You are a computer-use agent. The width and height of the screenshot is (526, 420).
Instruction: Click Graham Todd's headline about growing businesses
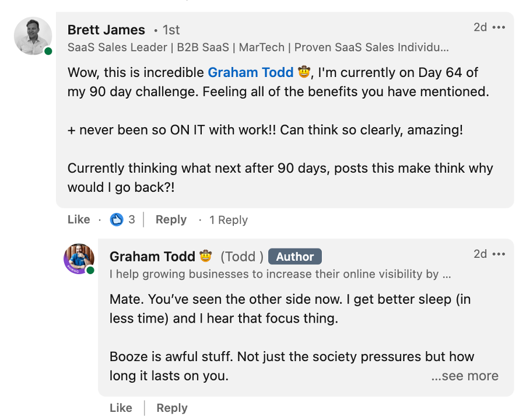click(280, 274)
